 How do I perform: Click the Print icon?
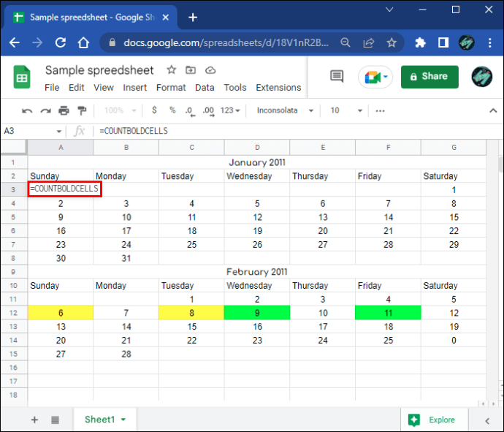pyautogui.click(x=64, y=110)
